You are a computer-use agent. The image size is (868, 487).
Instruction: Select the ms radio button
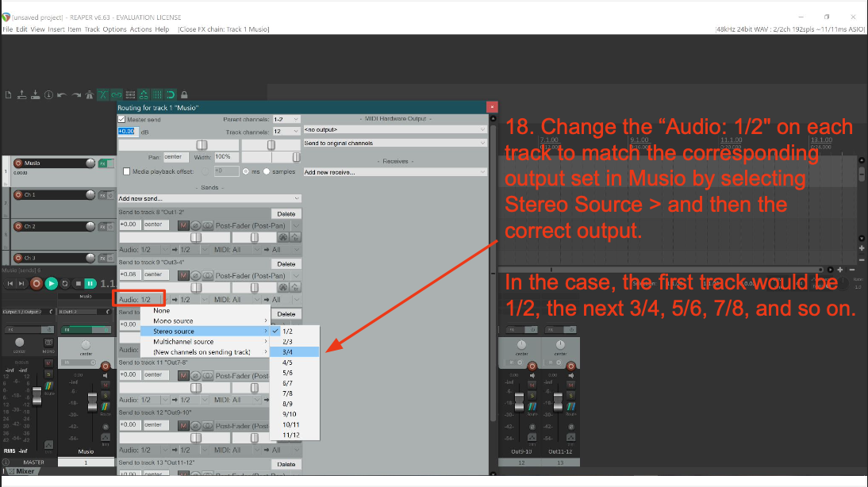tap(246, 171)
